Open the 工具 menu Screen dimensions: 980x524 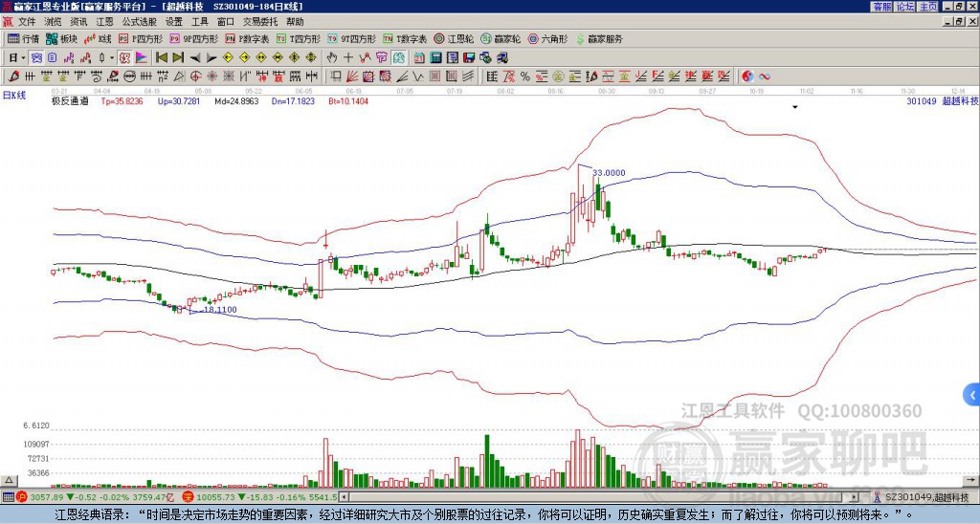[199, 22]
